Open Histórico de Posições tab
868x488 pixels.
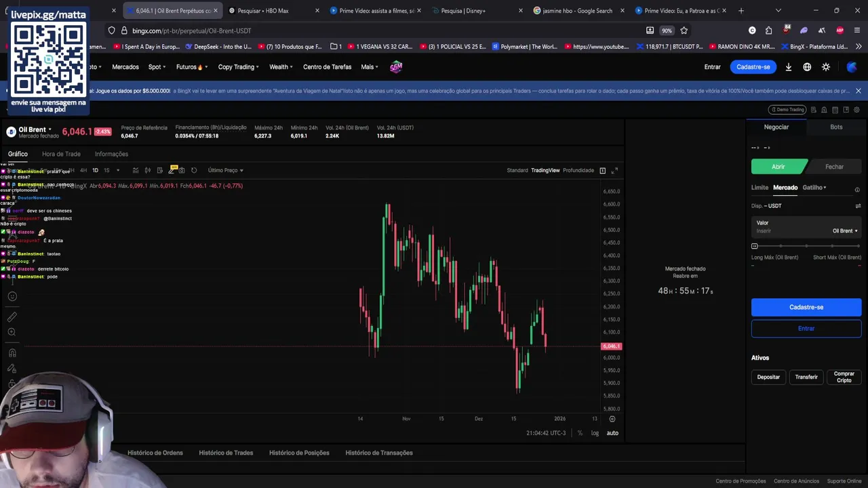coord(299,453)
